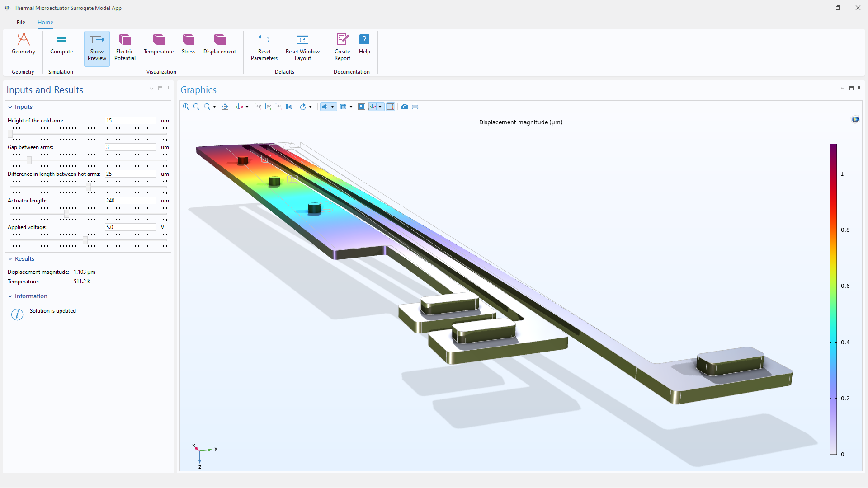This screenshot has height=488, width=868.
Task: Open the rotate view dropdown arrow
Action: pyautogui.click(x=311, y=107)
